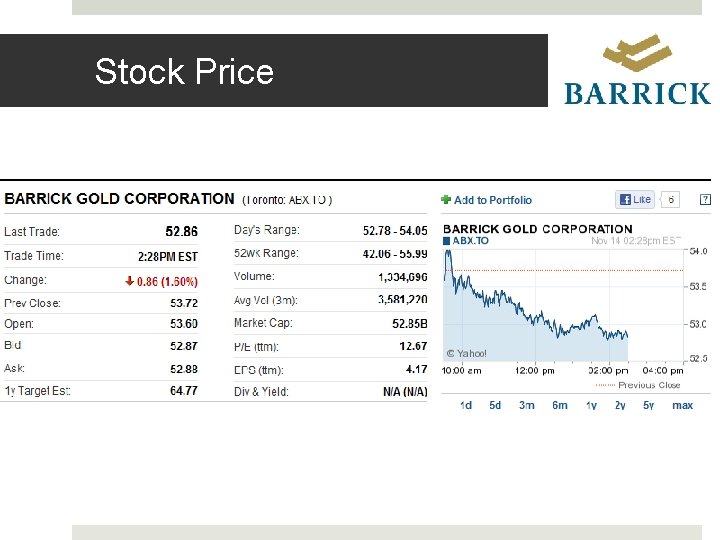Screen dimensions: 720x540
Task: Click the ABX.TO ticker link above chart
Action: pos(471,241)
